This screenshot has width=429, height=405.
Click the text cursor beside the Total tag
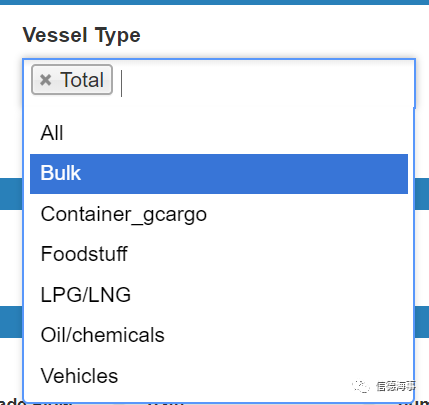coord(122,83)
